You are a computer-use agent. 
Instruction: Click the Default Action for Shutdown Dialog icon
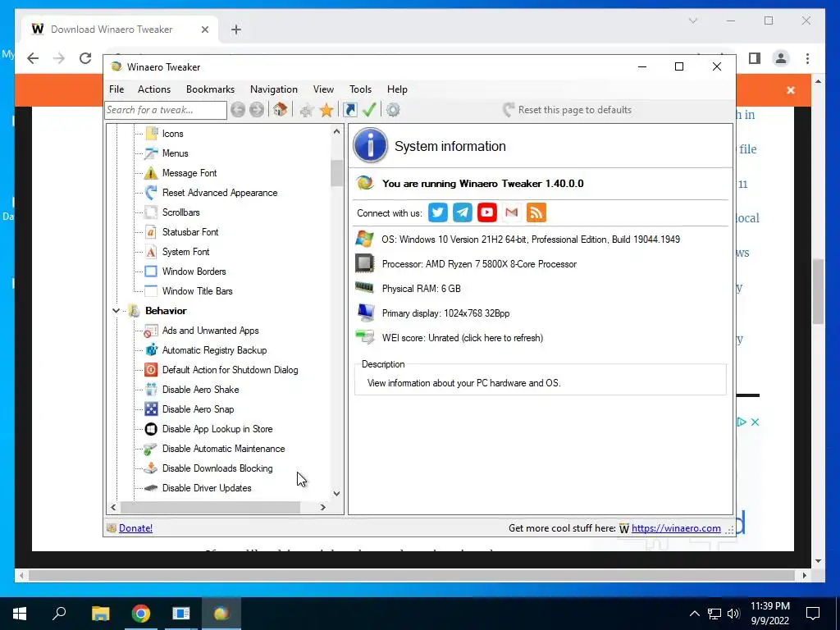(151, 370)
